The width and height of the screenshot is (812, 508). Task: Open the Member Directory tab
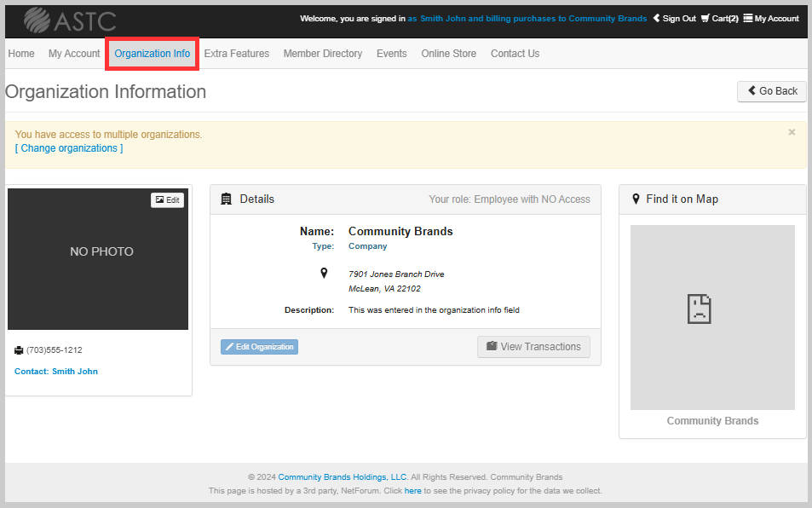[x=323, y=54]
